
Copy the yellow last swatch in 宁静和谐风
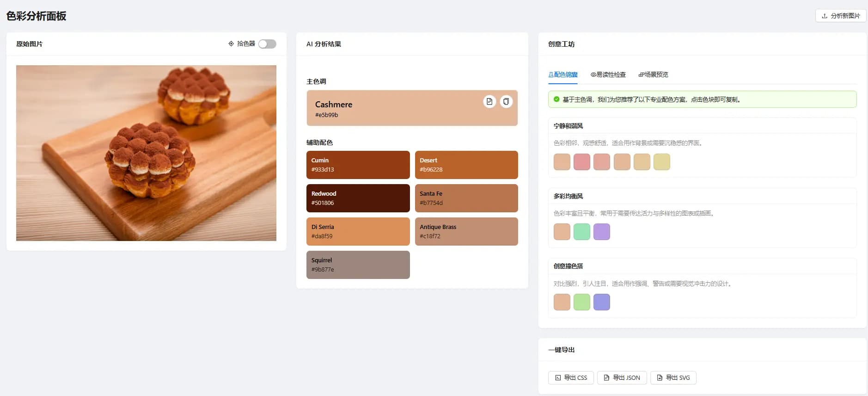click(662, 162)
